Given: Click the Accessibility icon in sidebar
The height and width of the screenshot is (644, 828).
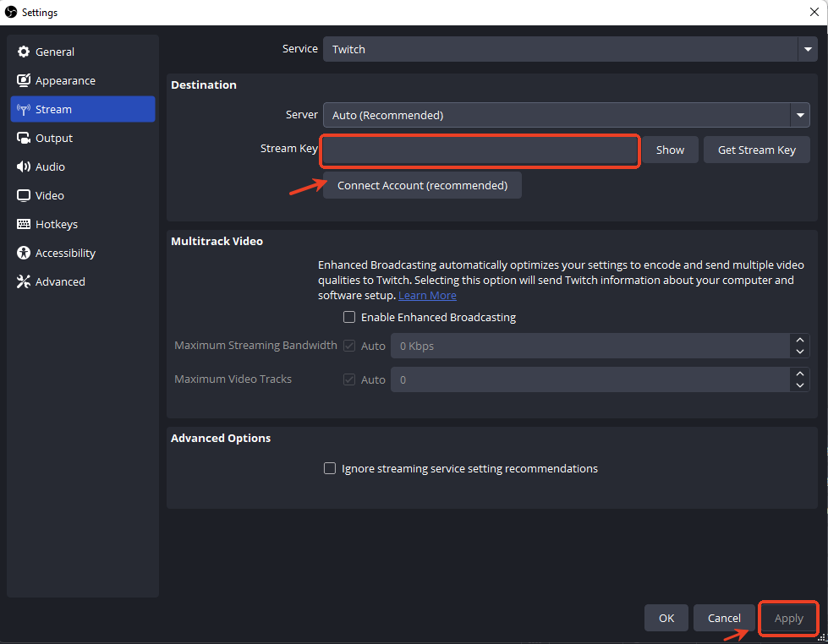Looking at the screenshot, I should click(x=24, y=254).
